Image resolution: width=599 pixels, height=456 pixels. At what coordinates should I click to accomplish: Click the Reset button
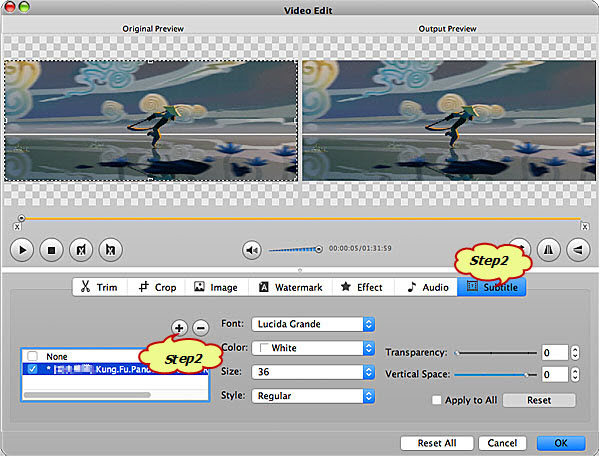pyautogui.click(x=539, y=400)
